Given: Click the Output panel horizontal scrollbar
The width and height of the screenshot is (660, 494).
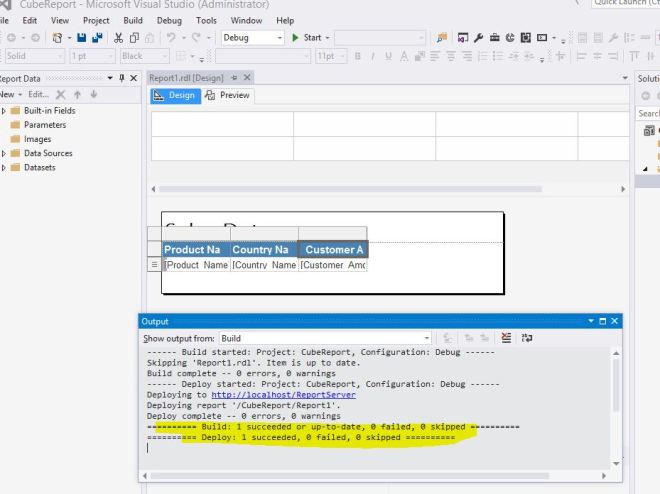Looking at the screenshot, I should 350,475.
